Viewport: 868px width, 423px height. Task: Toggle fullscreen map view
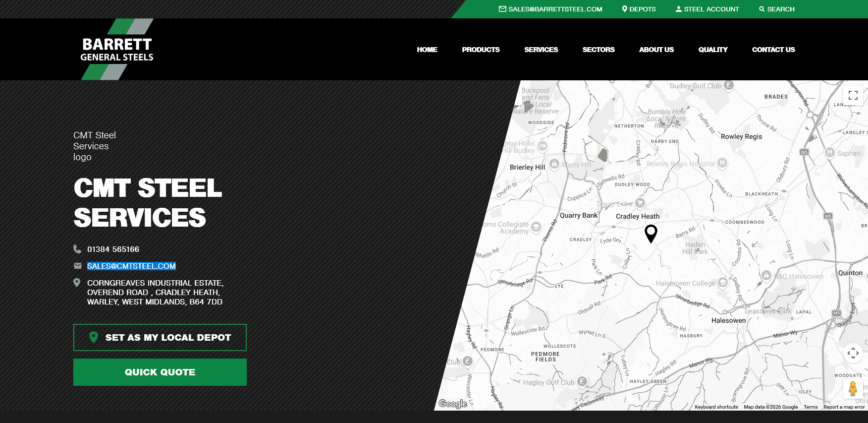point(853,95)
